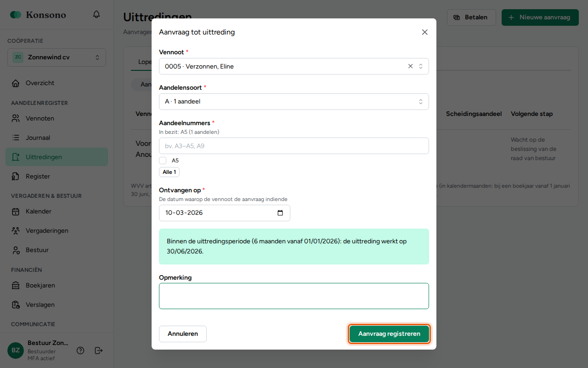This screenshot has width=588, height=368.
Task: Open the Aandelensoort dropdown
Action: (294, 102)
